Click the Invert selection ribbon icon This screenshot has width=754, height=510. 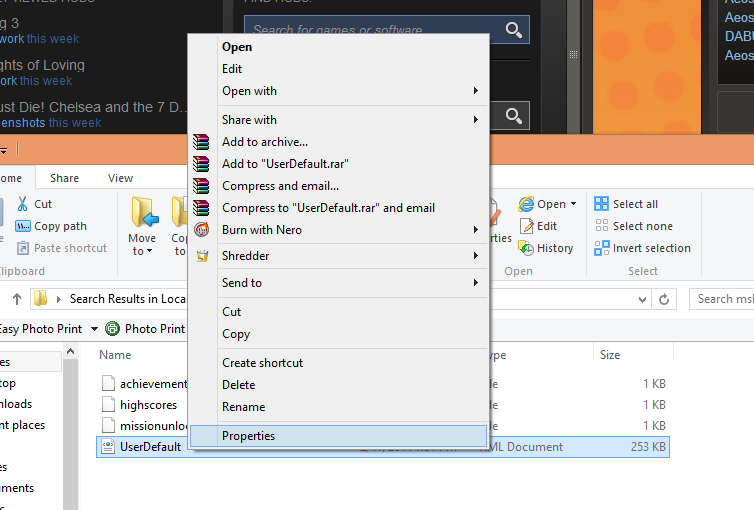pyautogui.click(x=602, y=248)
